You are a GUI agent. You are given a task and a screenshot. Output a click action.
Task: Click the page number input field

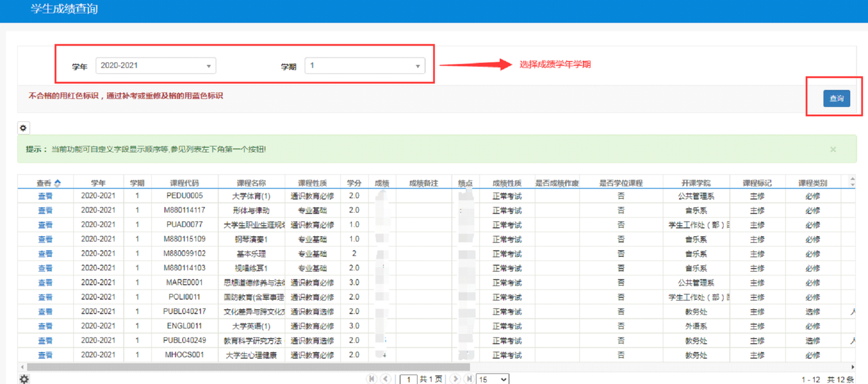pos(409,379)
